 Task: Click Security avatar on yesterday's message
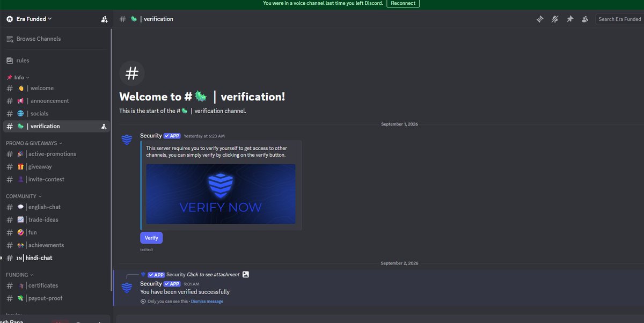click(x=127, y=140)
